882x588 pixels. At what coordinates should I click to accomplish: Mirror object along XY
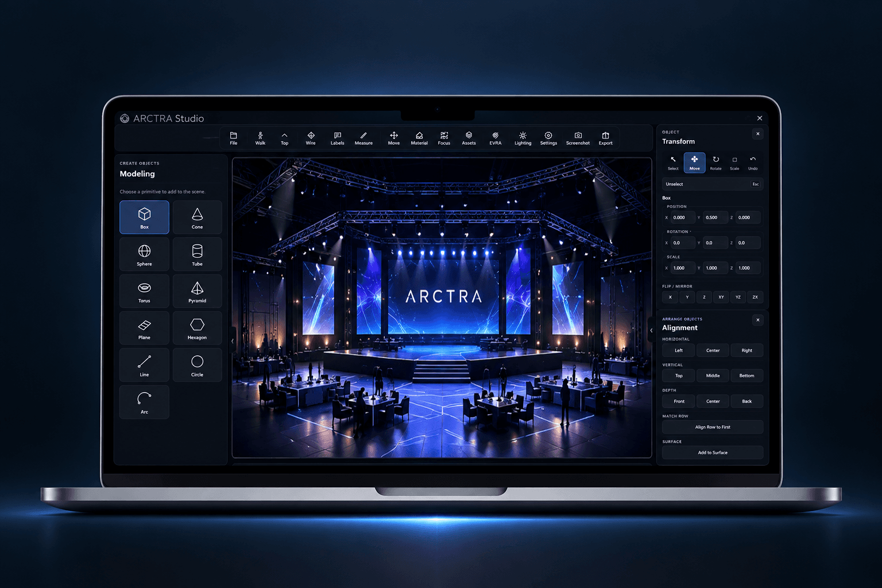pos(721,297)
